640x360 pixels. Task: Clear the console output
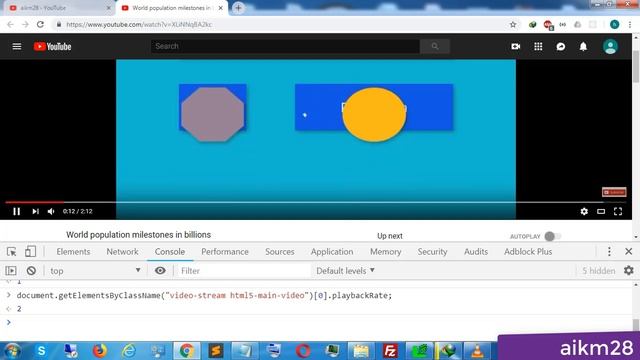coord(31,271)
